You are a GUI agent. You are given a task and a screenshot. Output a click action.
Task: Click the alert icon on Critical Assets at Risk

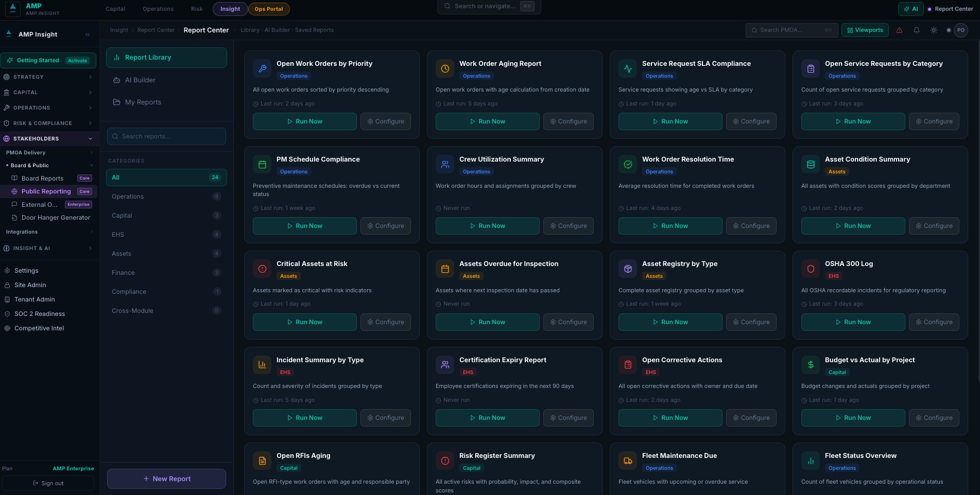tap(262, 269)
